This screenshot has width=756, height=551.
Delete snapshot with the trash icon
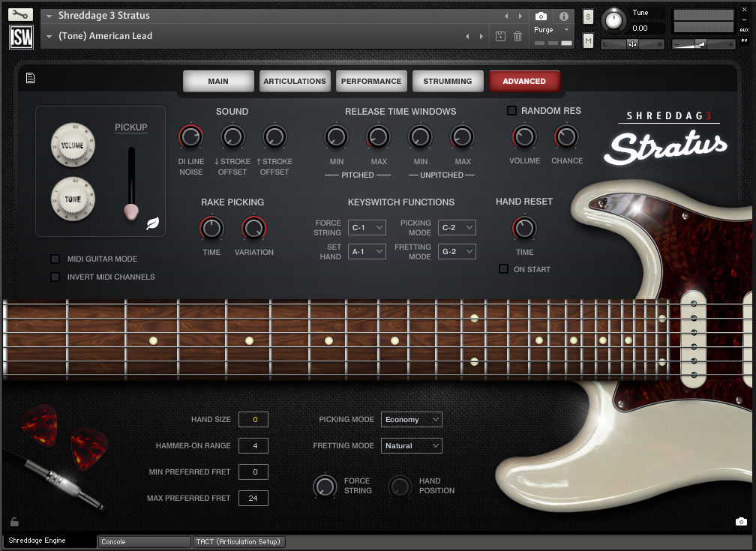(517, 36)
